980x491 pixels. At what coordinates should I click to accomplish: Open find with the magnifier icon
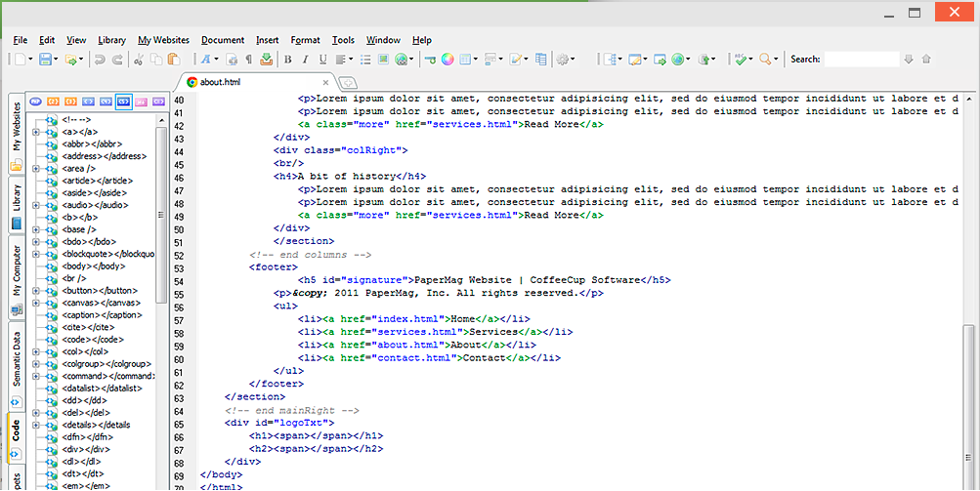pyautogui.click(x=765, y=60)
